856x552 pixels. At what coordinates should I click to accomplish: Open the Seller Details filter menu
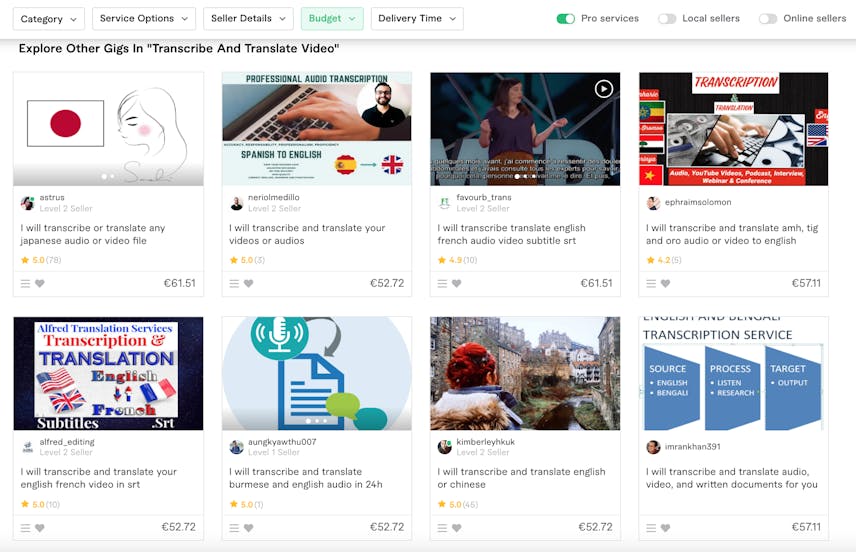coord(248,19)
